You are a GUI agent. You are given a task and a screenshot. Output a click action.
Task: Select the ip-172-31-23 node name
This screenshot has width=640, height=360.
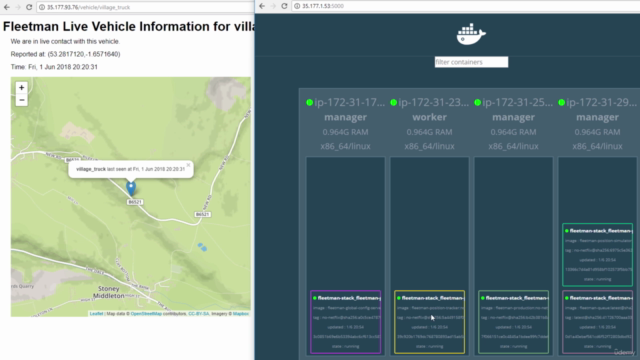click(433, 102)
